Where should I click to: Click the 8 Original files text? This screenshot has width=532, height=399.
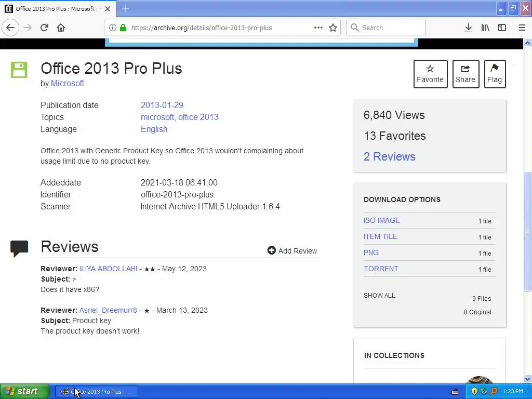point(477,312)
